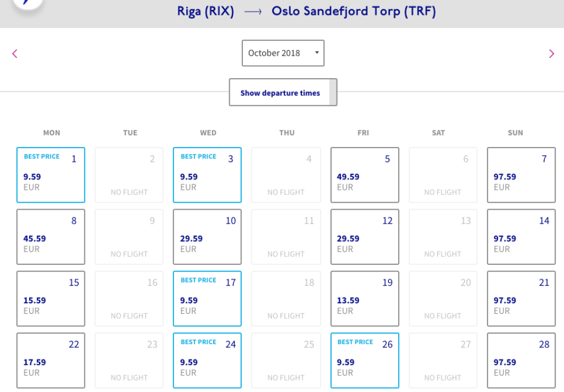
Task: Select October 3 best price fare
Action: [x=207, y=175]
